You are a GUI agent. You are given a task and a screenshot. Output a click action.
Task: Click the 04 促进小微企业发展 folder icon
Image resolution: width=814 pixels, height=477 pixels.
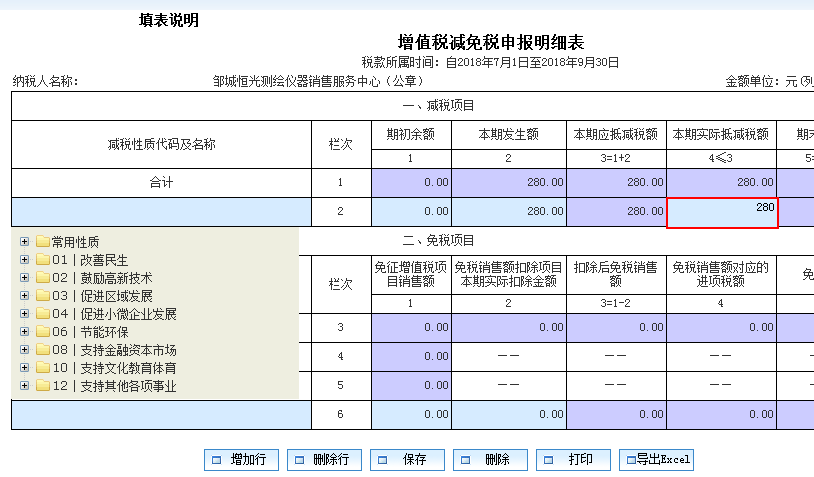(x=43, y=314)
